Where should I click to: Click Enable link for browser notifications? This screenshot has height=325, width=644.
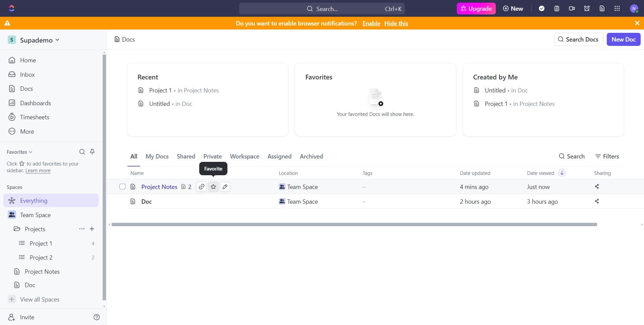[x=371, y=23]
